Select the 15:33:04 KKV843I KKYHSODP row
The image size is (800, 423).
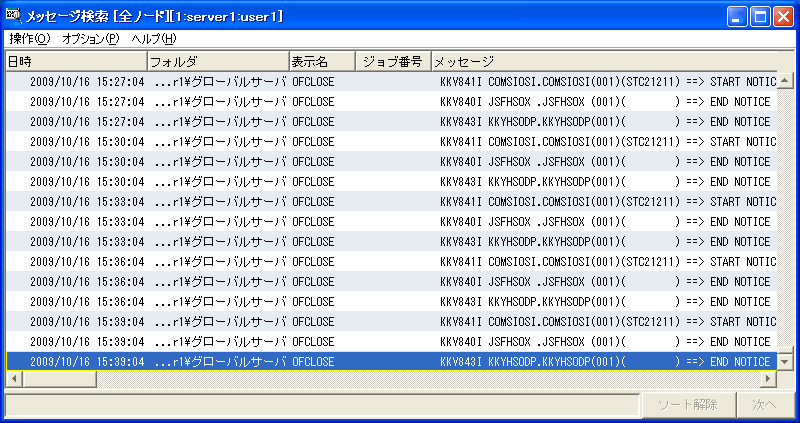tap(391, 241)
